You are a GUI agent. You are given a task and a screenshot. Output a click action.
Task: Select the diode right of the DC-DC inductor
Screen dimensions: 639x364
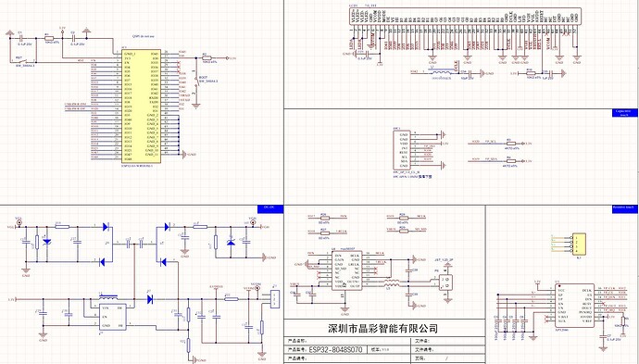click(150, 299)
